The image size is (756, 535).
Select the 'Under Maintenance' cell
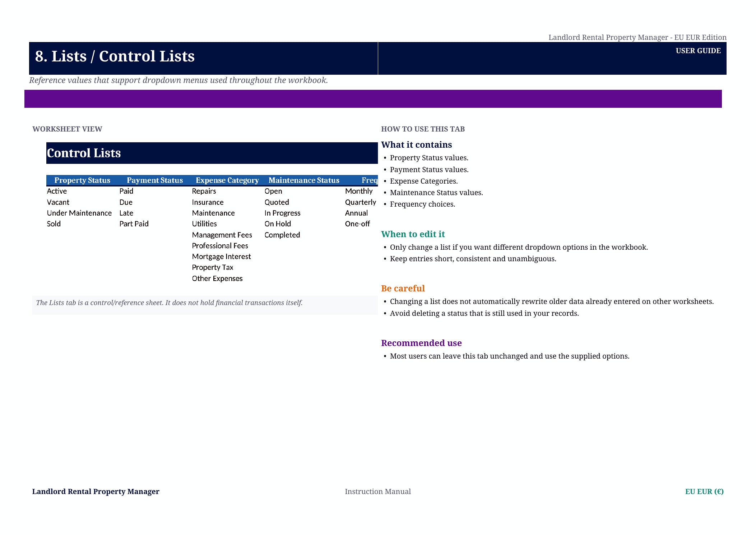(79, 213)
